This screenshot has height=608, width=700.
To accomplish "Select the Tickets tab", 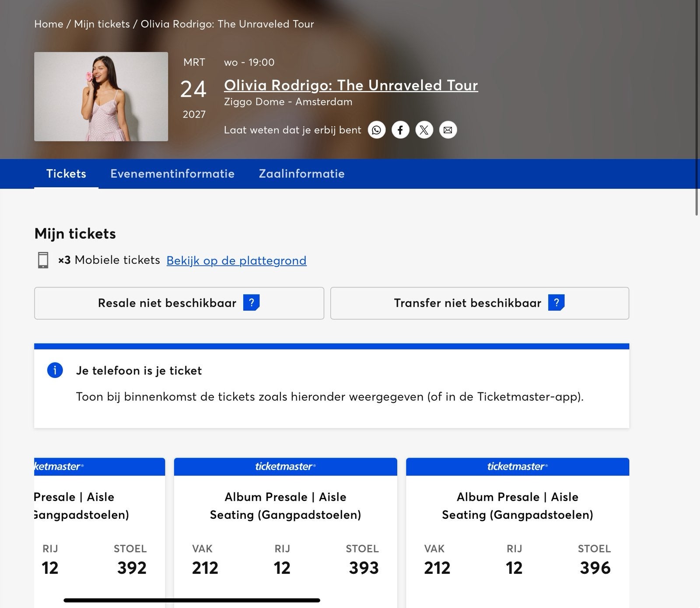I will (66, 174).
